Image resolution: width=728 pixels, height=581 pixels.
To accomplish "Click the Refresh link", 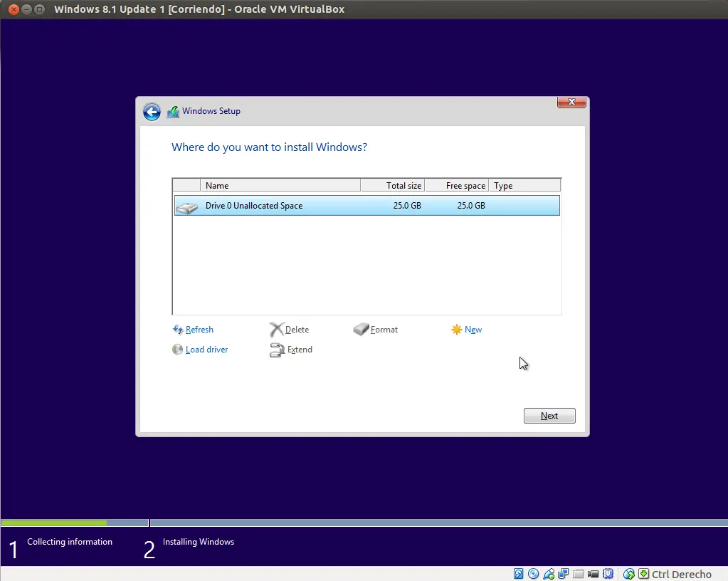I will click(199, 330).
